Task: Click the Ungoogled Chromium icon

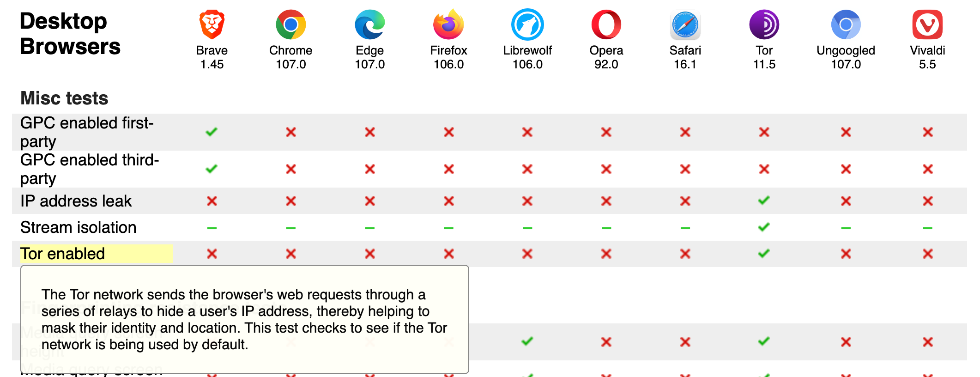Action: pos(846,24)
